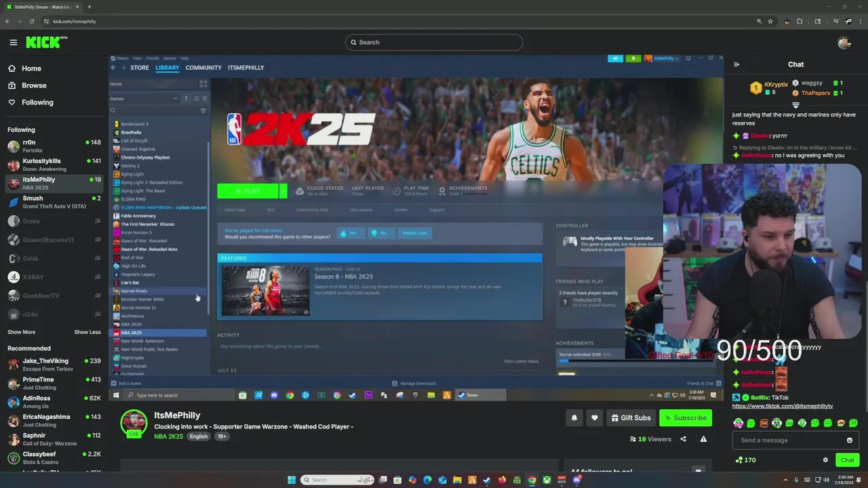Open Season 8 featured news thumbnail
The width and height of the screenshot is (868, 488).
pos(265,289)
